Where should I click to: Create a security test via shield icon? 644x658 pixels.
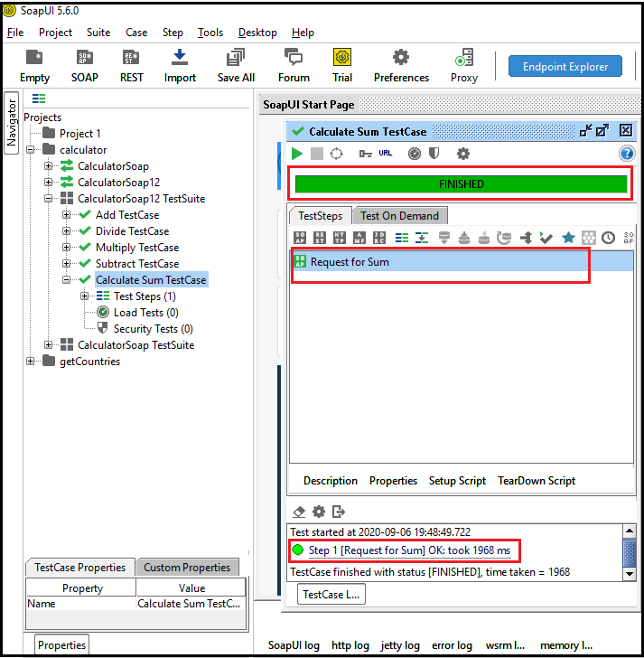(x=434, y=154)
